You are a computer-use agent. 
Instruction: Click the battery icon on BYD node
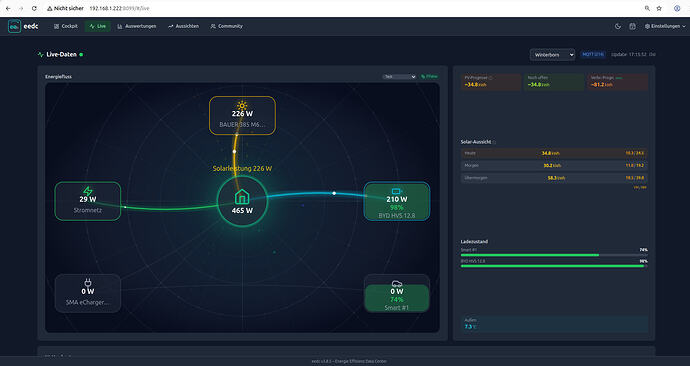(396, 191)
